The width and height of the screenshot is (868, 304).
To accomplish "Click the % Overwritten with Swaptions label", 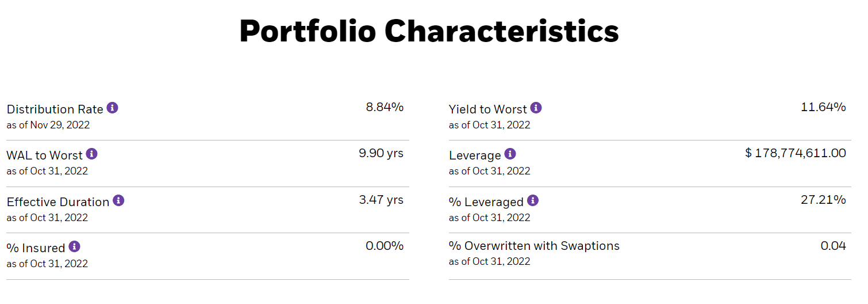I will click(534, 246).
